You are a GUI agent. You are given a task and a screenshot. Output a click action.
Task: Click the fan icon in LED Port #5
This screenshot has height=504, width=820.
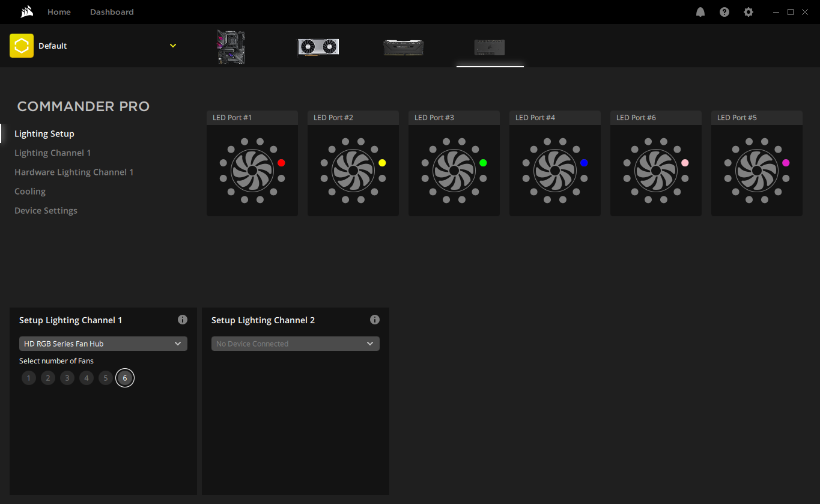[757, 171]
